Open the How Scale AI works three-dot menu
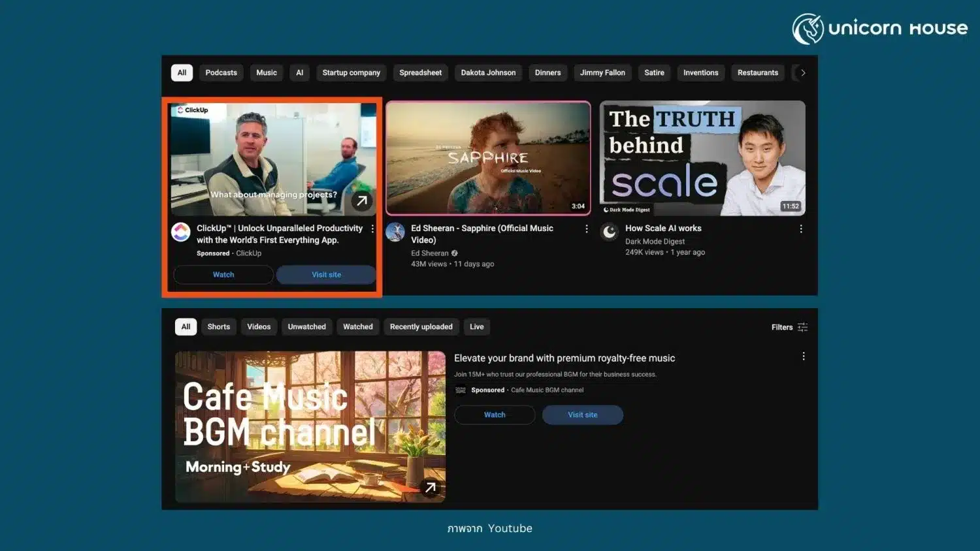The image size is (980, 551). click(801, 229)
